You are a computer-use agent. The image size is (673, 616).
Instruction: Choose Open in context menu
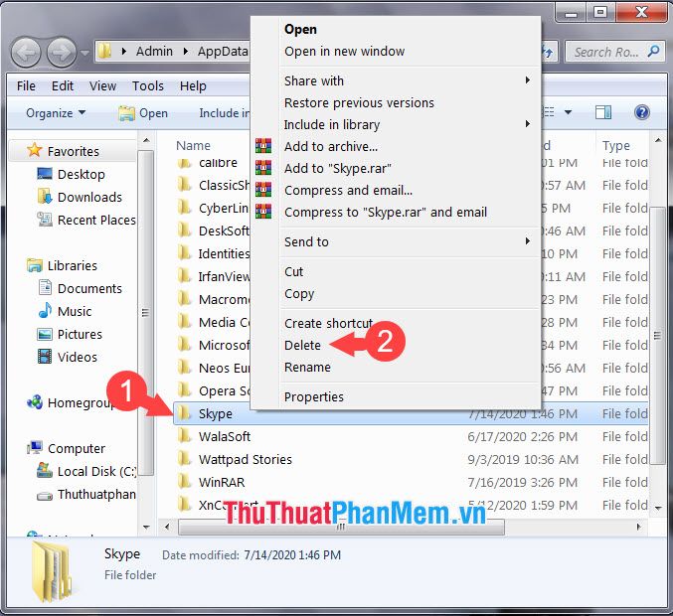coord(300,29)
